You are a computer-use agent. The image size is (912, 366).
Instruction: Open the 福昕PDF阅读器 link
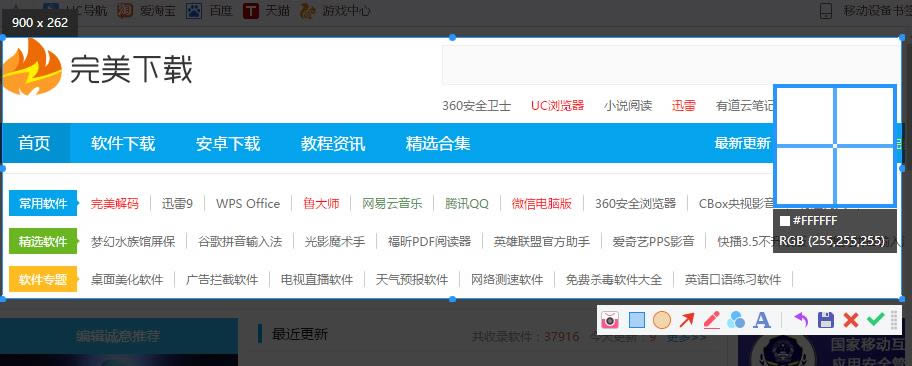tap(429, 241)
